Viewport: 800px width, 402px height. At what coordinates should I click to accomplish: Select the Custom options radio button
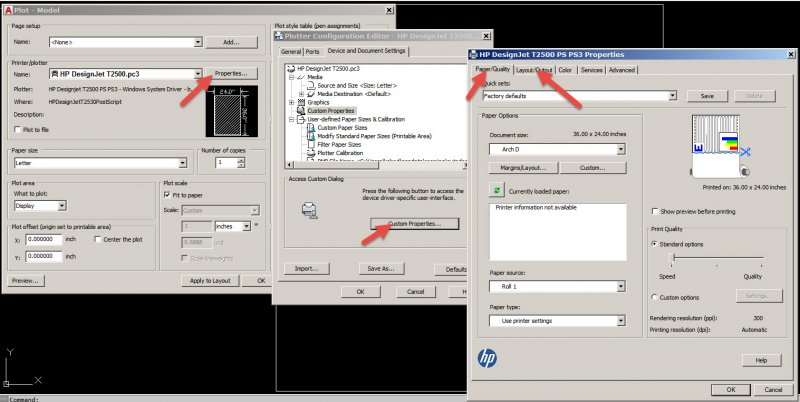(654, 297)
